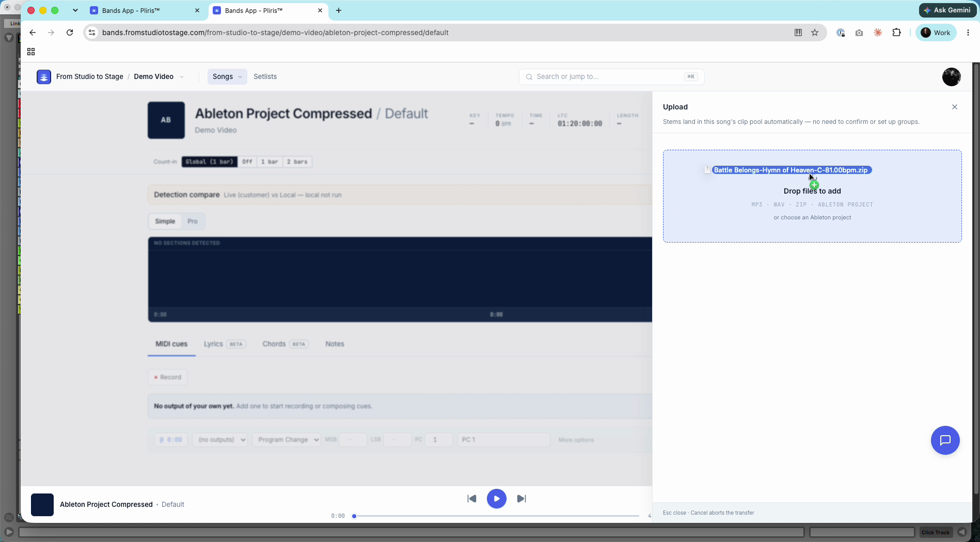Viewport: 980px width, 542px height.
Task: Close the first Bands App tab
Action: (x=197, y=10)
